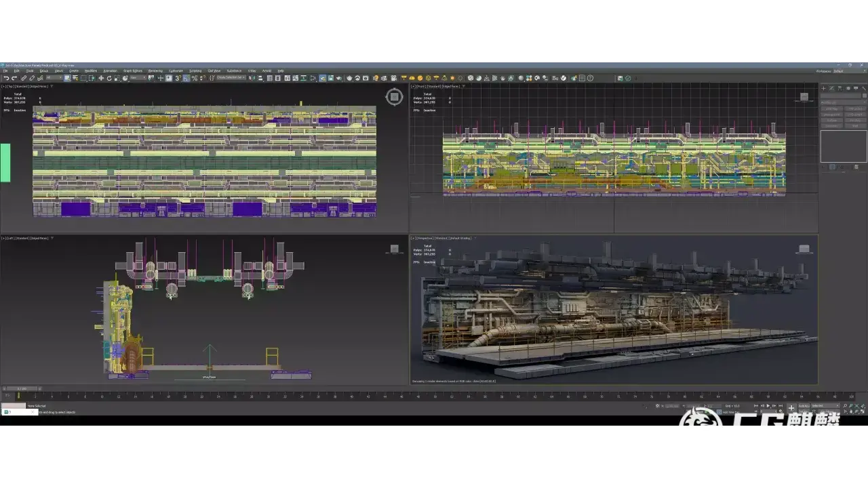Select the Percent Snap toggle icon

click(195, 79)
